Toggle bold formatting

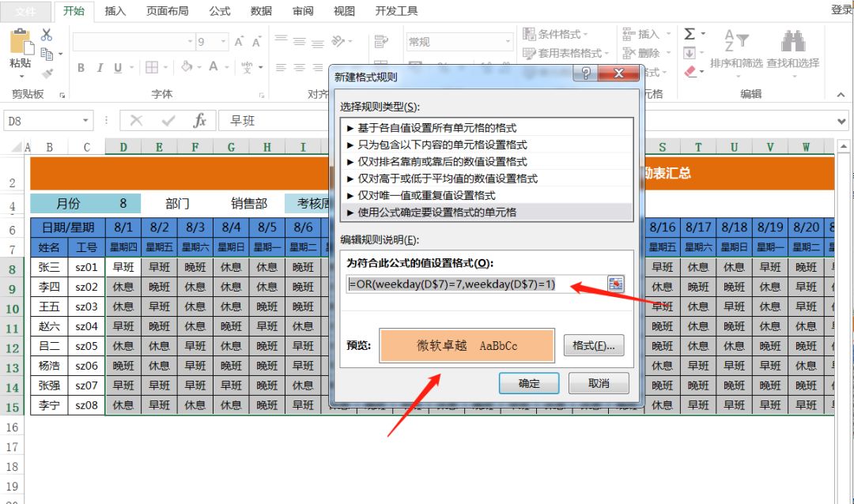(81, 68)
